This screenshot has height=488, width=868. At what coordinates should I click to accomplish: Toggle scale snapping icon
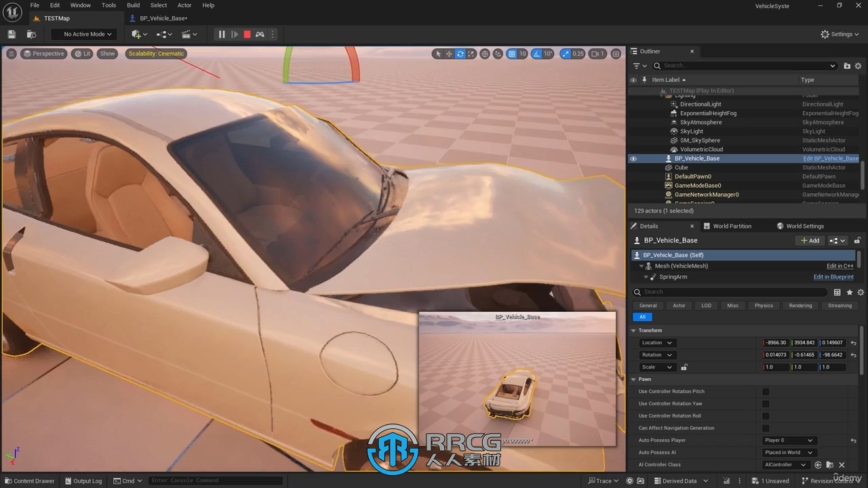coord(564,54)
